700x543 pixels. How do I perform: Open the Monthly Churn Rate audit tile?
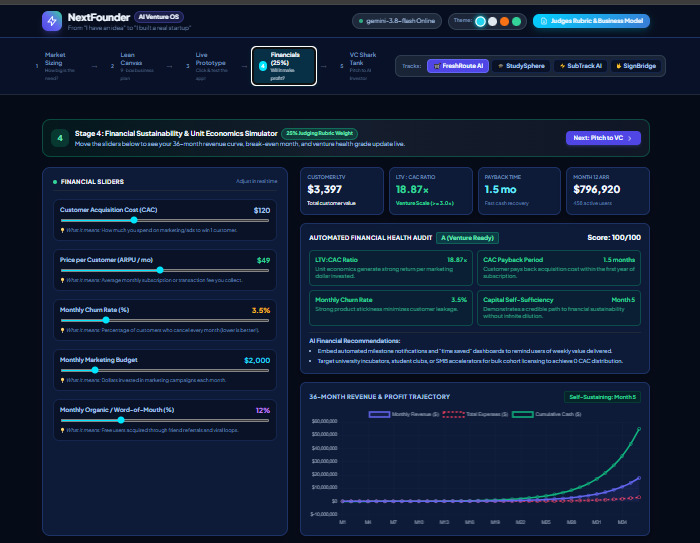(x=391, y=308)
